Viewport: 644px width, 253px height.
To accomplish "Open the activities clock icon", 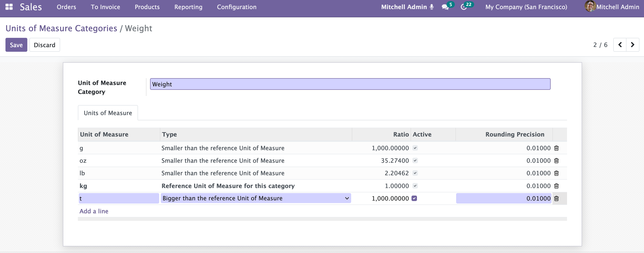I will (463, 7).
